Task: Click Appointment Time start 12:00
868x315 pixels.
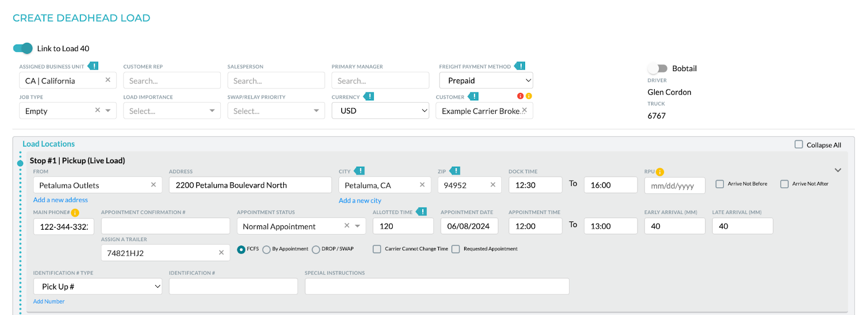Action: (x=535, y=226)
